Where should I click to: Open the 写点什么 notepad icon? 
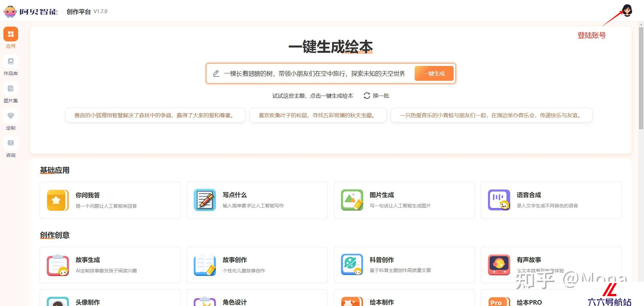click(205, 200)
